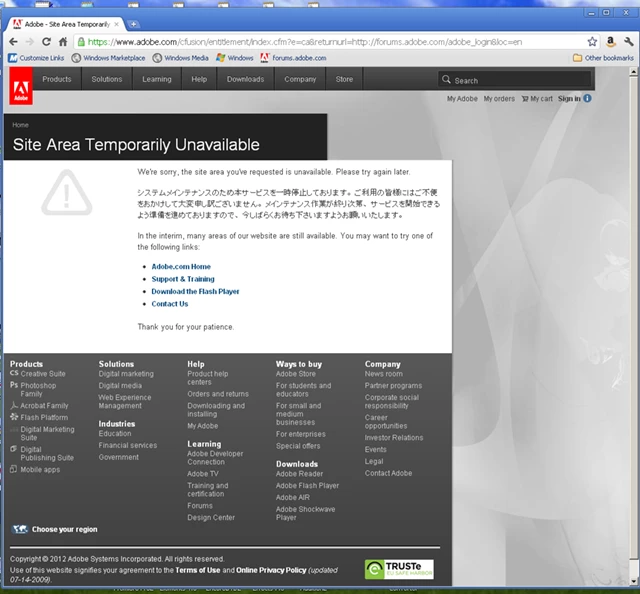Open Photoshop Family footer link

pyautogui.click(x=38, y=389)
